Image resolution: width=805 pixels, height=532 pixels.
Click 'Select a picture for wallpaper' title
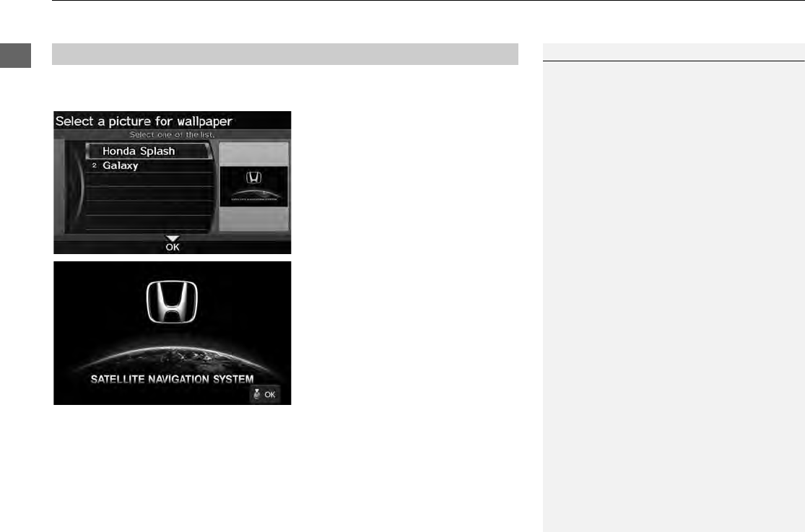(x=144, y=121)
